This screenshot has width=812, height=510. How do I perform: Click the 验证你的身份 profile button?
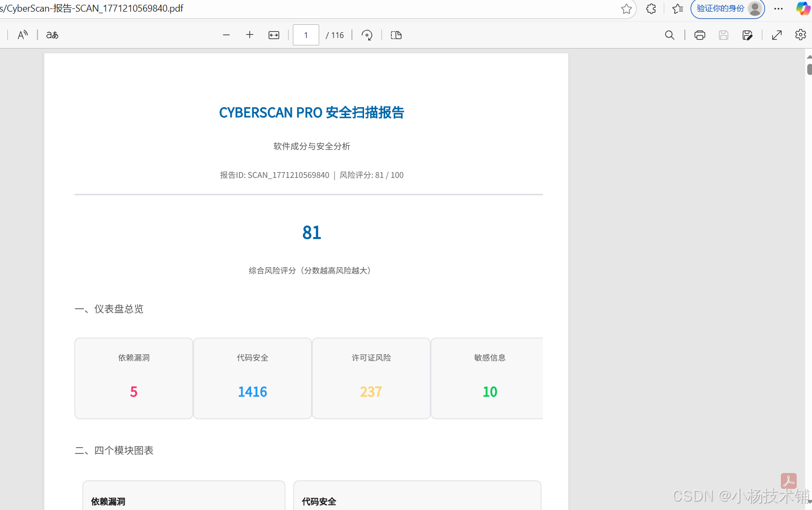point(728,8)
